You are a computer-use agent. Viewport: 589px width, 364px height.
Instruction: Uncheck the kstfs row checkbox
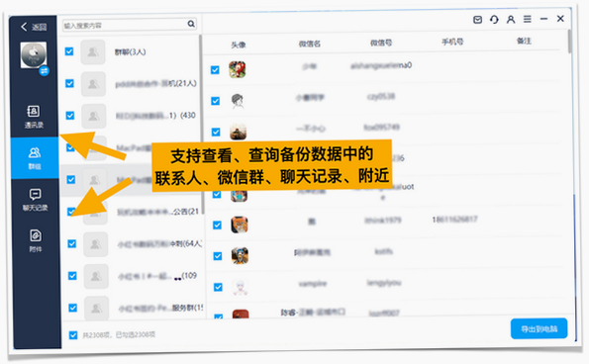(218, 256)
